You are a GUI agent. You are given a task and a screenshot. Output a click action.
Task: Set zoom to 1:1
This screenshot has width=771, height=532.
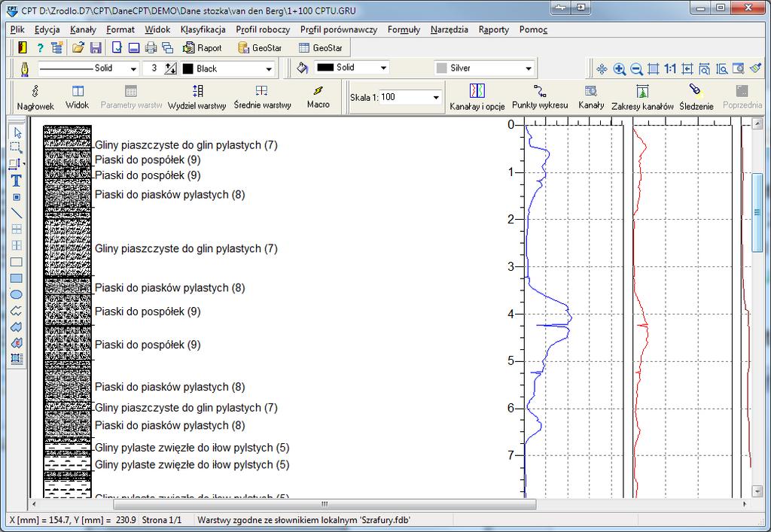pyautogui.click(x=670, y=68)
